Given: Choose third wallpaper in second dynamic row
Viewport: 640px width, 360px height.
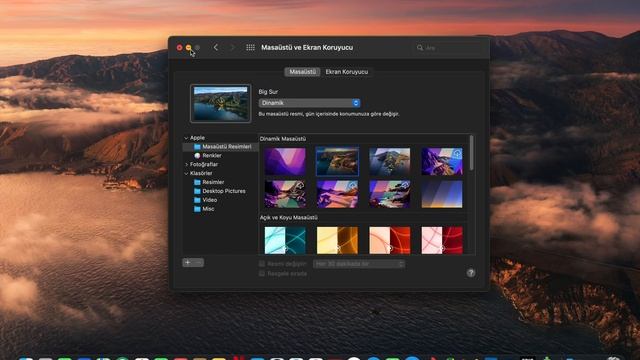Looking at the screenshot, I should [x=389, y=194].
